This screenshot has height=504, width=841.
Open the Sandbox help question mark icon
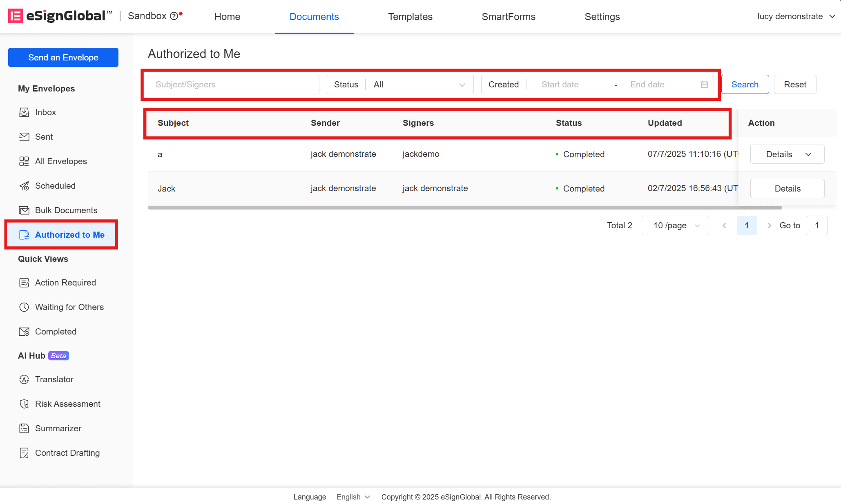174,16
